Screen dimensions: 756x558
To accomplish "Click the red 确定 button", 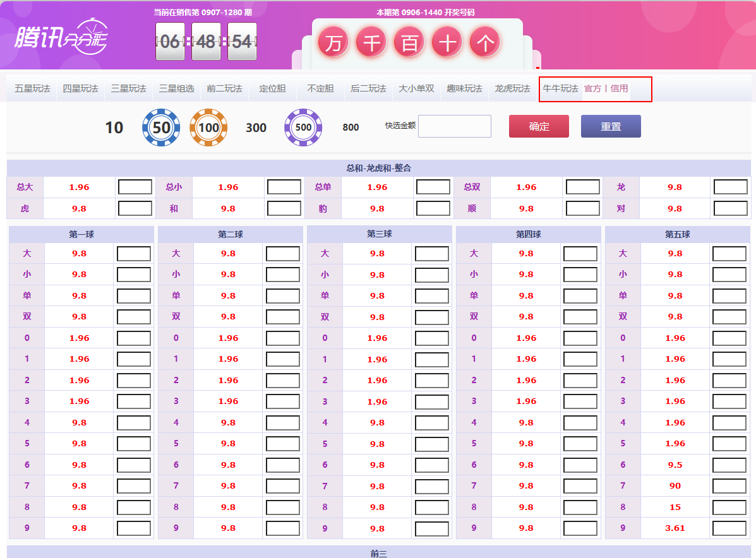I will tap(539, 126).
